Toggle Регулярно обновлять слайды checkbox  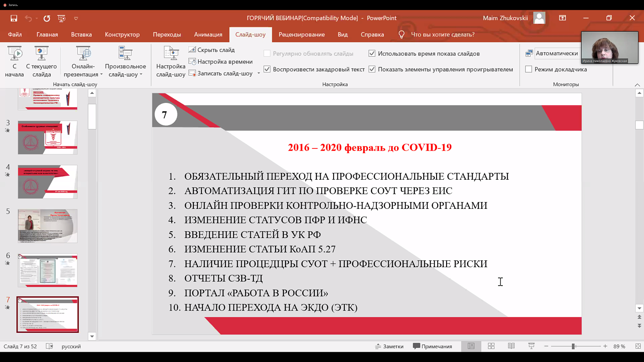pyautogui.click(x=267, y=53)
